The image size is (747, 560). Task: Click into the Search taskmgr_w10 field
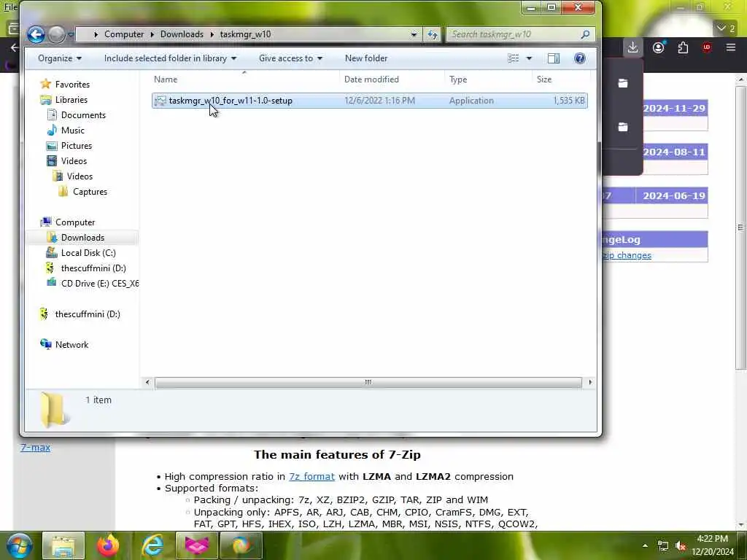514,34
